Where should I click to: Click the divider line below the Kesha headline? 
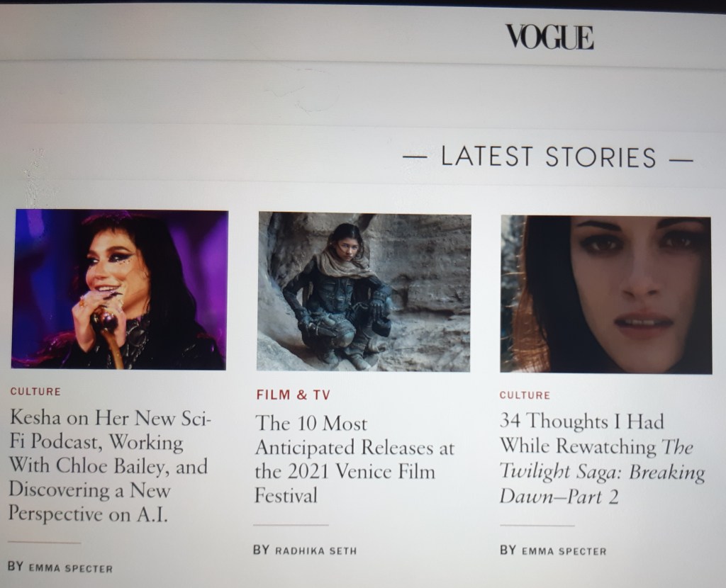[x=44, y=542]
